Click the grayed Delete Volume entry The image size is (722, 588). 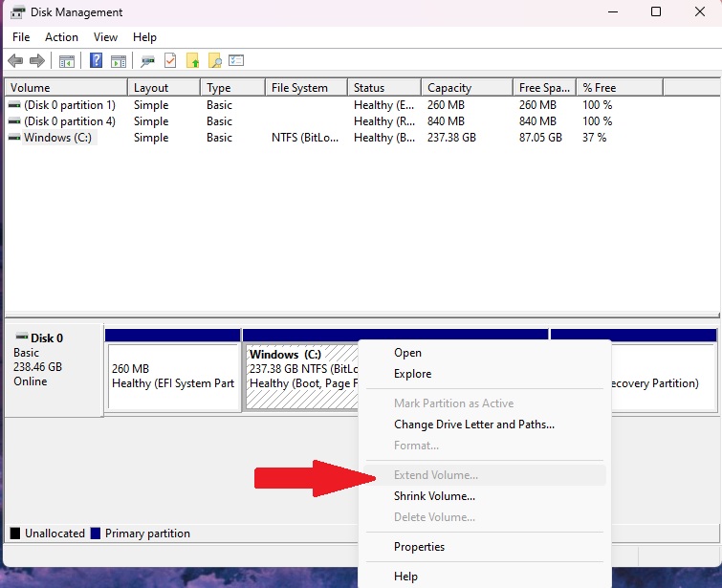485,517
